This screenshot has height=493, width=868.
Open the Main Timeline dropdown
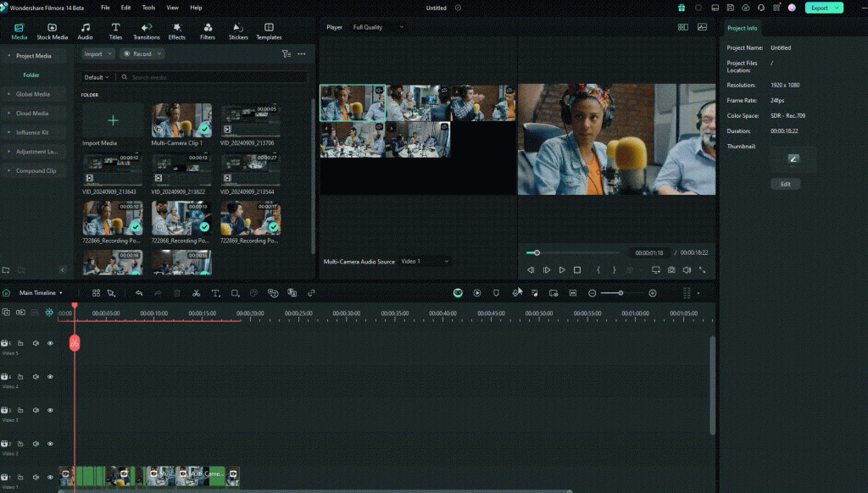point(41,293)
